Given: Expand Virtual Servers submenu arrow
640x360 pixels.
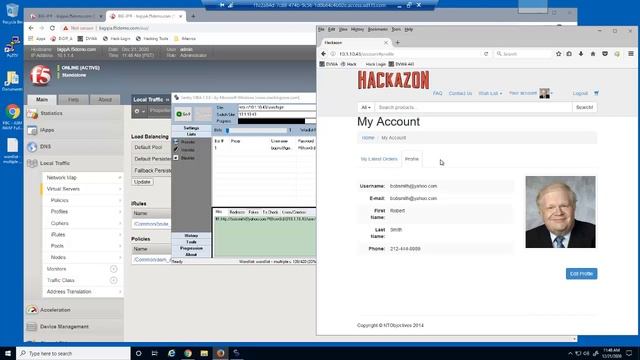Looking at the screenshot, I should coord(120,189).
